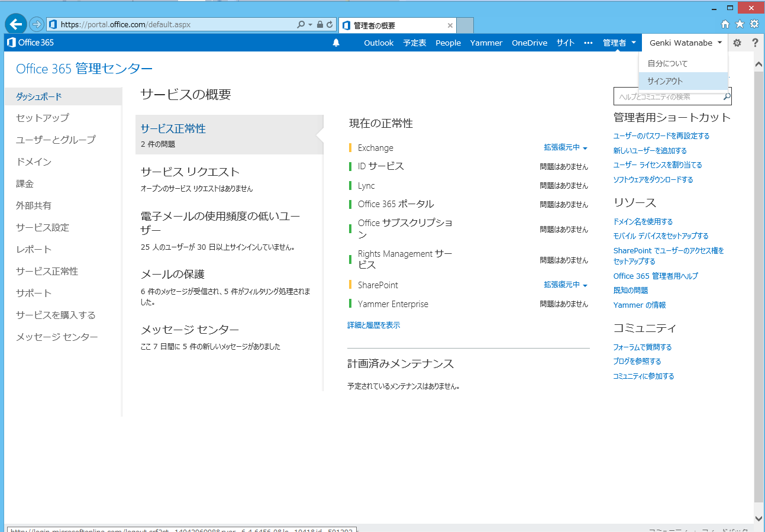The width and height of the screenshot is (765, 532).
Task: Click the Office 365 logo
Action: tap(30, 43)
